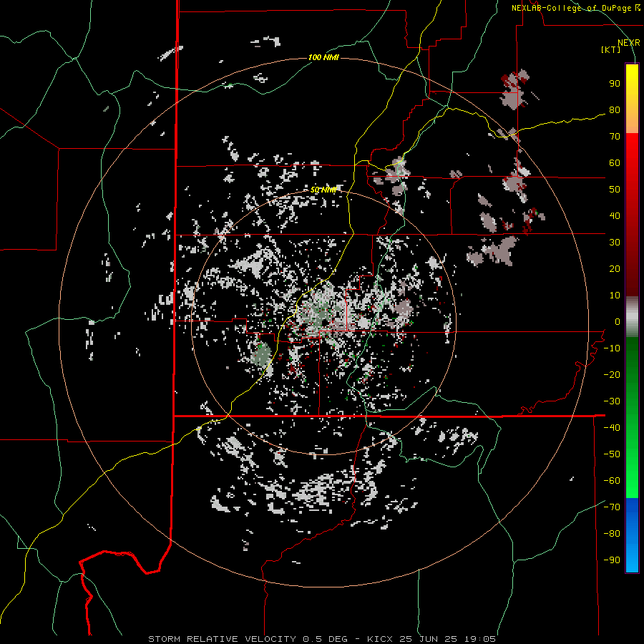Image resolution: width=644 pixels, height=644 pixels.
Task: Click the -30 value on the velocity scale
Action: [612, 401]
